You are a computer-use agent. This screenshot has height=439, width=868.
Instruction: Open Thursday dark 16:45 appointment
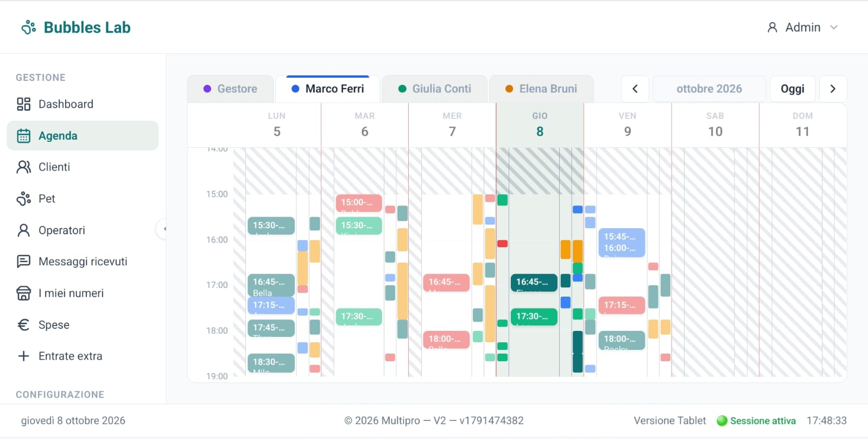(x=534, y=283)
